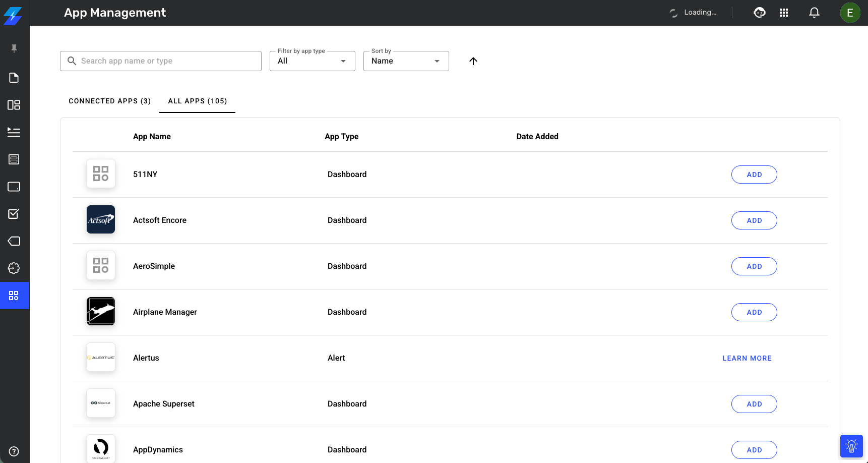Click the Alertus logo thumbnail

coord(101,357)
